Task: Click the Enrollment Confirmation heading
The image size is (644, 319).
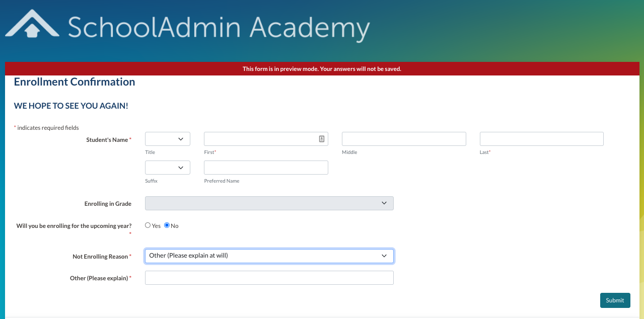Action: [x=74, y=82]
